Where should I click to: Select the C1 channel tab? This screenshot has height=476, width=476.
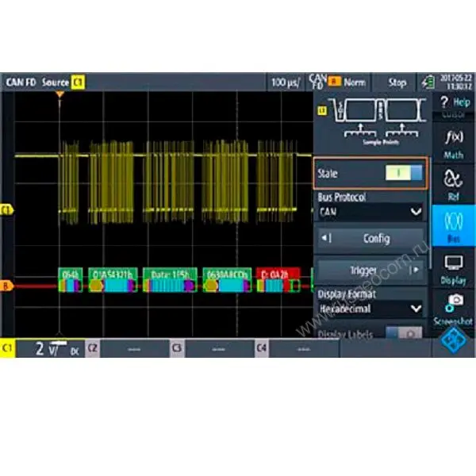[44, 348]
